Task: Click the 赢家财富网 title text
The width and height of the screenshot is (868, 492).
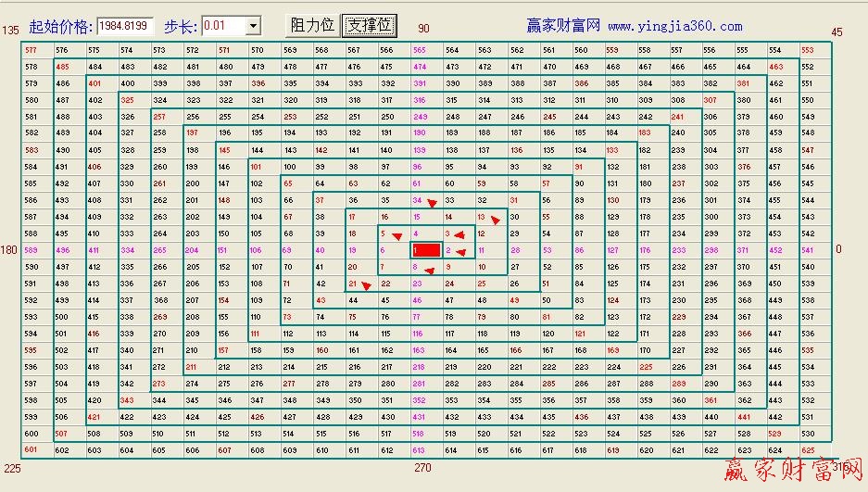Action: [x=563, y=26]
